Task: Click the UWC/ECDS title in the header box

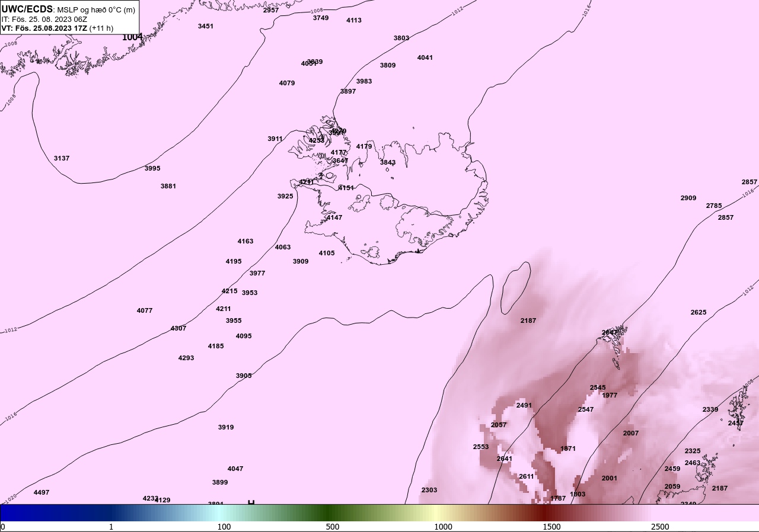Action: click(x=27, y=9)
